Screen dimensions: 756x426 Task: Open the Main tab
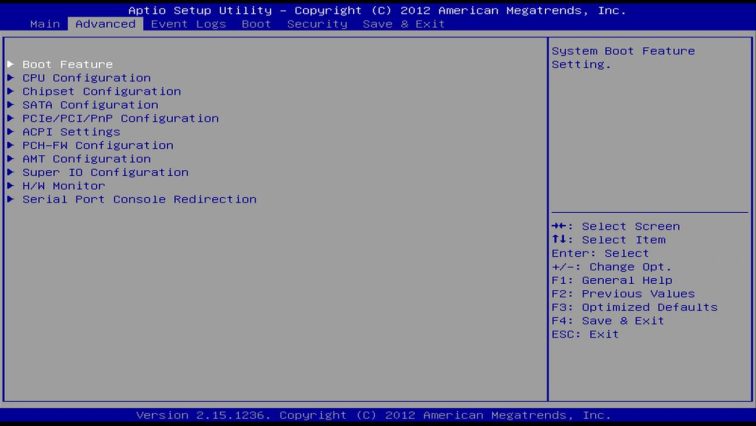(45, 24)
